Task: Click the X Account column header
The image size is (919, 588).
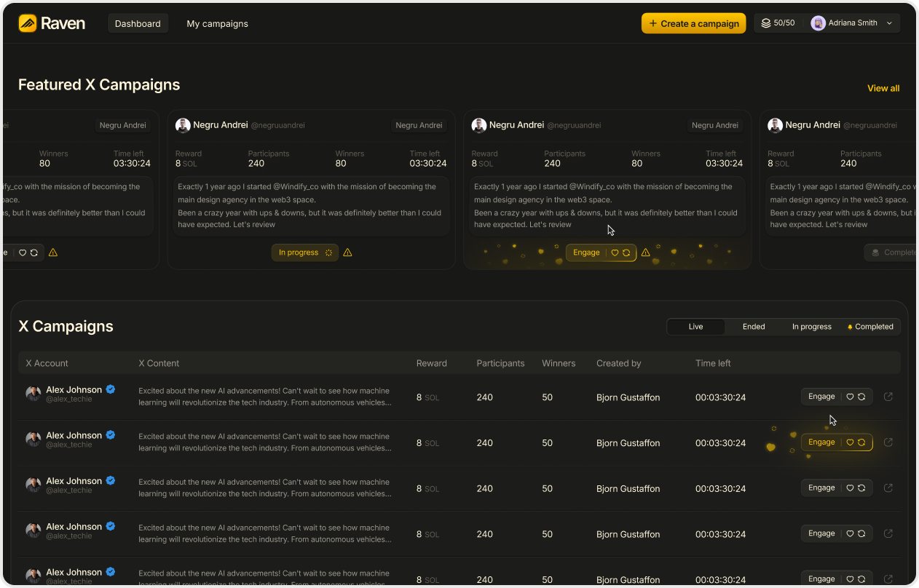Action: pyautogui.click(x=47, y=363)
